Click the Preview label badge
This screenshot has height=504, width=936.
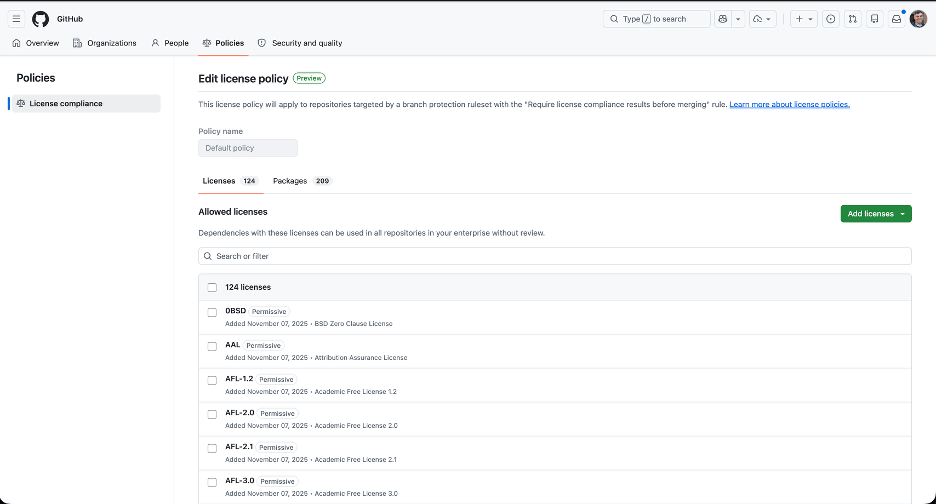(309, 78)
